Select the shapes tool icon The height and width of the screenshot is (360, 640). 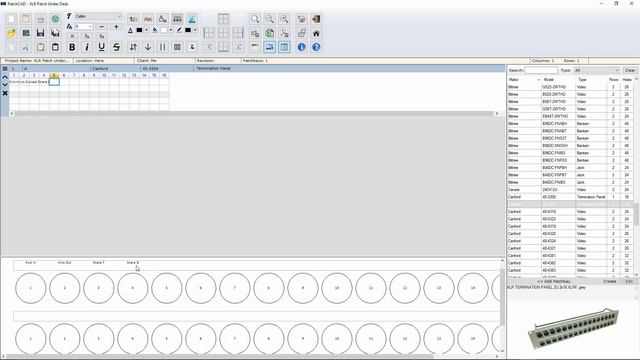(162, 19)
